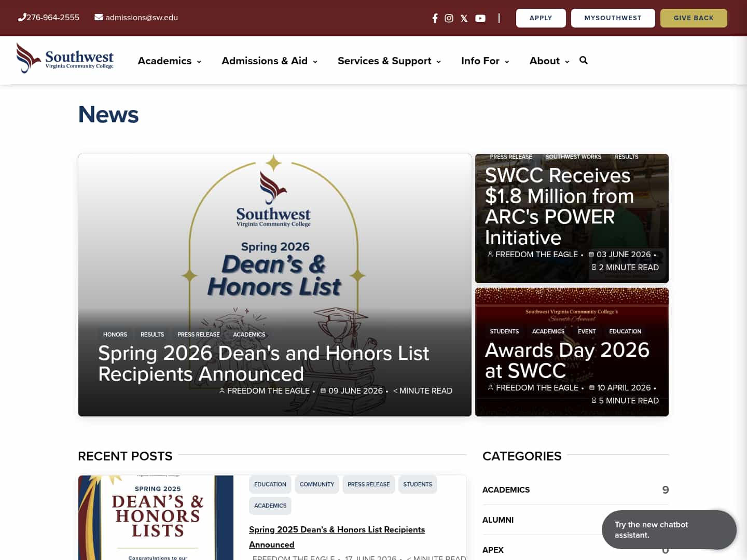This screenshot has width=747, height=560.
Task: Expand the Academics menu chevron
Action: (199, 62)
